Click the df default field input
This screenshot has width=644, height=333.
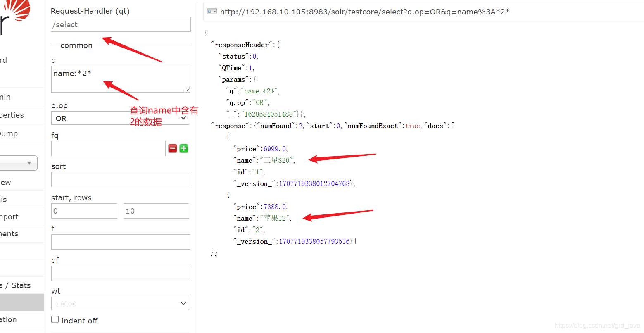click(121, 273)
